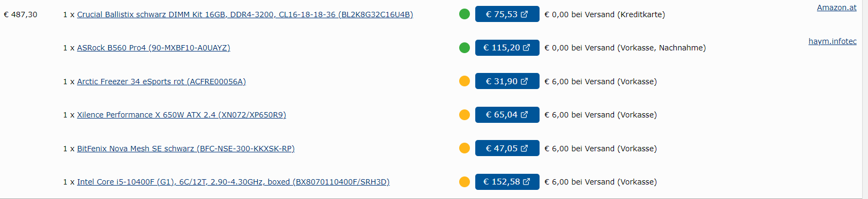This screenshot has height=199, width=868.
Task: Open the € 65,04 price button
Action: coord(507,115)
